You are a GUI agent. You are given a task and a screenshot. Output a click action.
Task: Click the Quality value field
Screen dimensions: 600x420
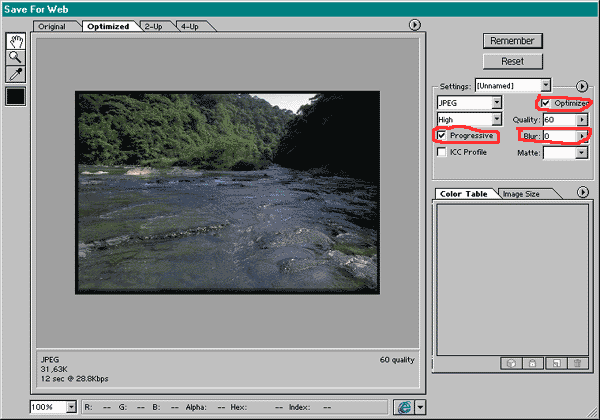point(560,120)
